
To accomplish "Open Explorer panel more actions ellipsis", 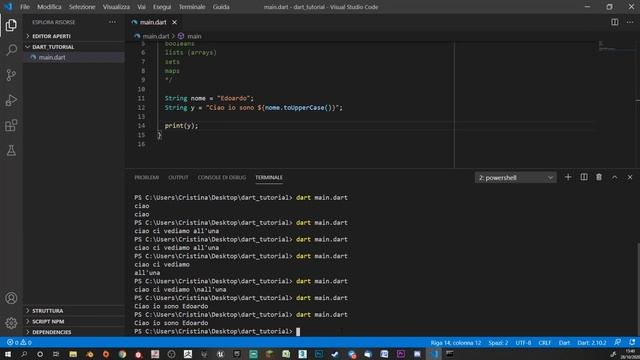I will (112, 22).
